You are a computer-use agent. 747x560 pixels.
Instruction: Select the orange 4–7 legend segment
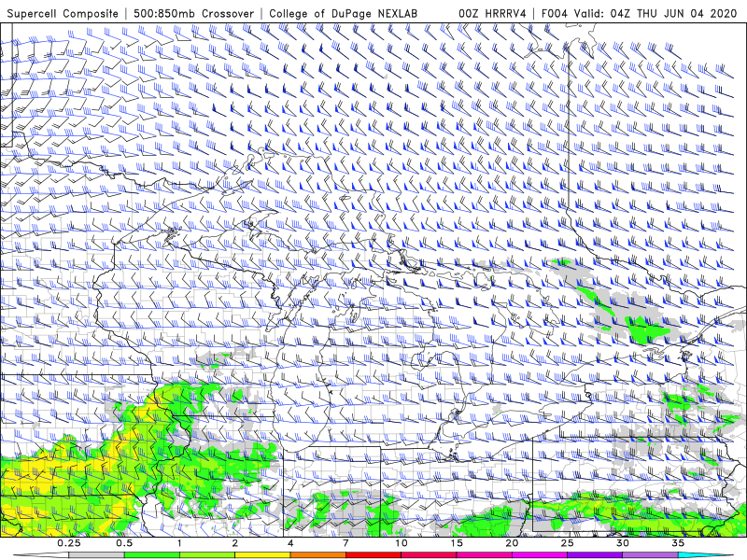pos(317,555)
